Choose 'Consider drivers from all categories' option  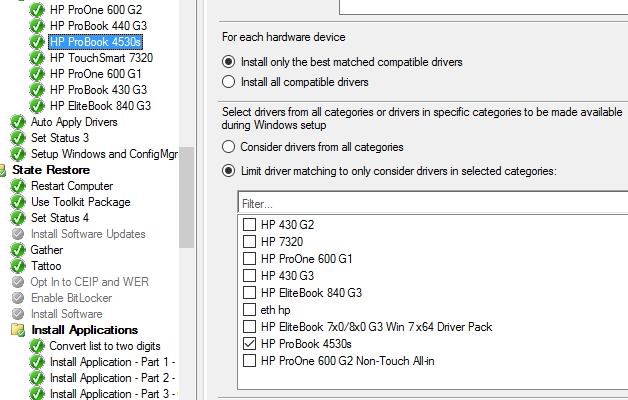click(x=229, y=147)
